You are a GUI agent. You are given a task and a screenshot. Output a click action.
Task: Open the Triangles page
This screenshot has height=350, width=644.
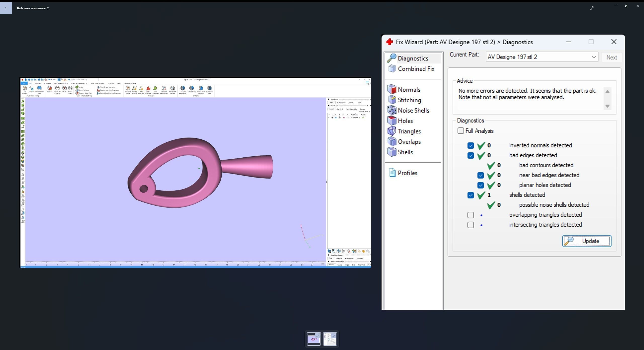pyautogui.click(x=409, y=131)
